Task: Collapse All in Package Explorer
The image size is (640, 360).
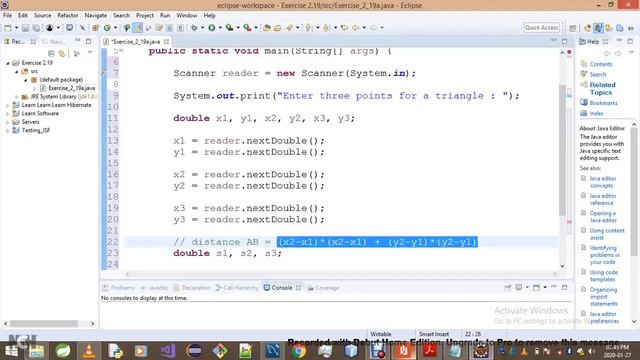Action: (51, 53)
